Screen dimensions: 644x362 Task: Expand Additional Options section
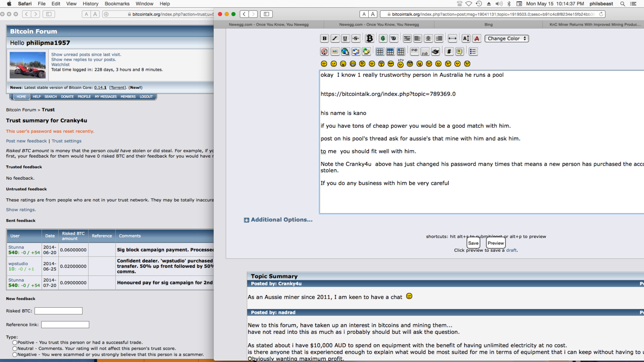[x=278, y=220]
